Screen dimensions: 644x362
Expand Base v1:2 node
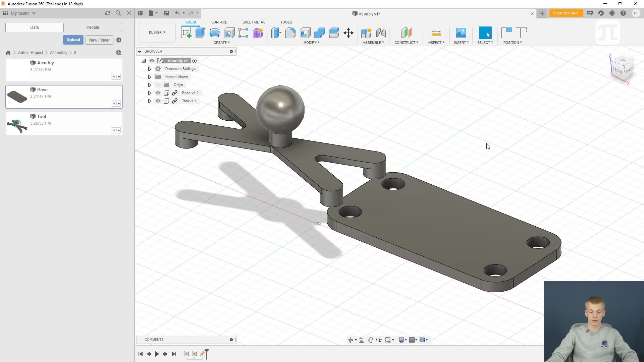click(x=150, y=93)
